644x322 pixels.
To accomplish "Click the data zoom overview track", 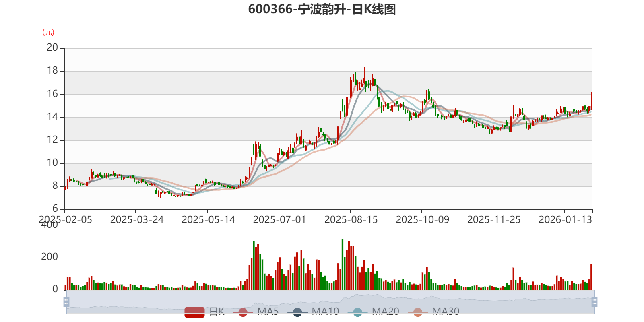I will click(330, 302).
